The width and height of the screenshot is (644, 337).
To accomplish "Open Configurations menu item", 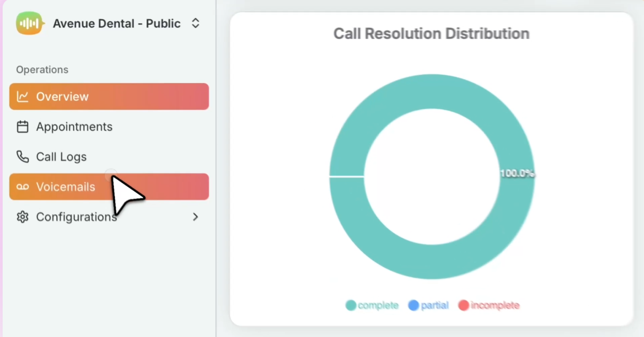I will point(76,217).
